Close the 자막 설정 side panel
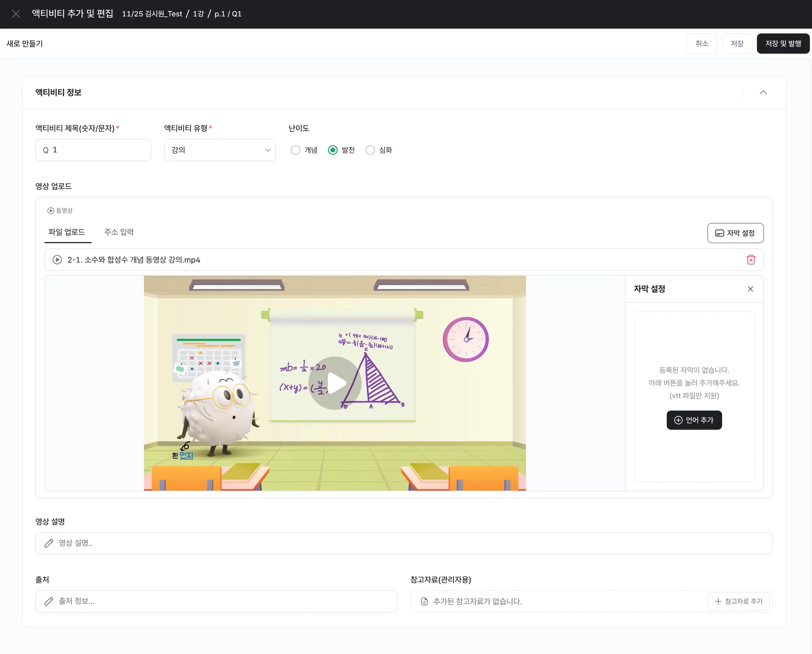 [x=750, y=289]
